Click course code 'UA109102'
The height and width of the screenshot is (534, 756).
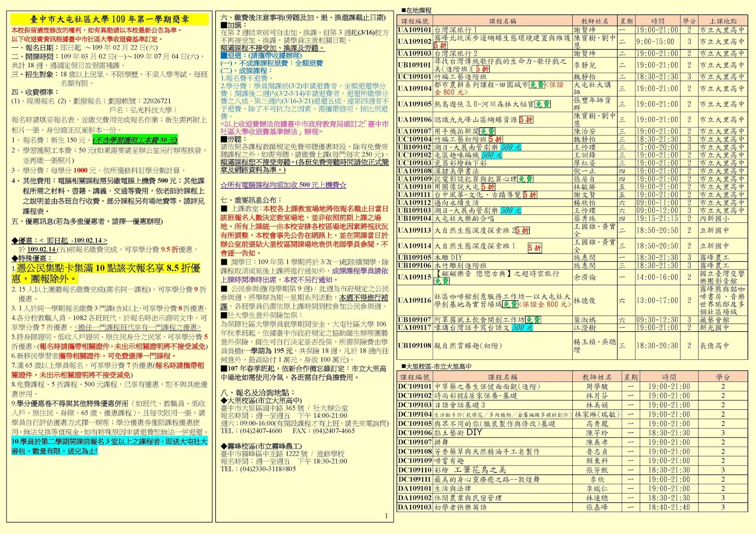click(414, 42)
